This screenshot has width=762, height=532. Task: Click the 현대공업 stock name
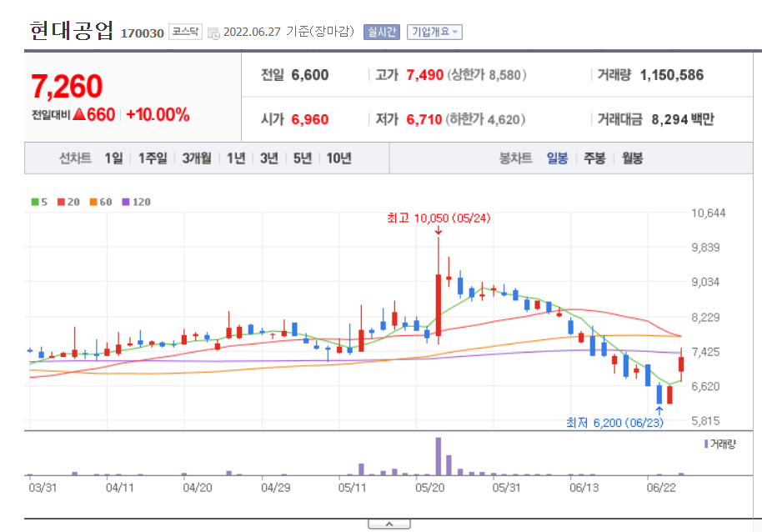tap(72, 30)
